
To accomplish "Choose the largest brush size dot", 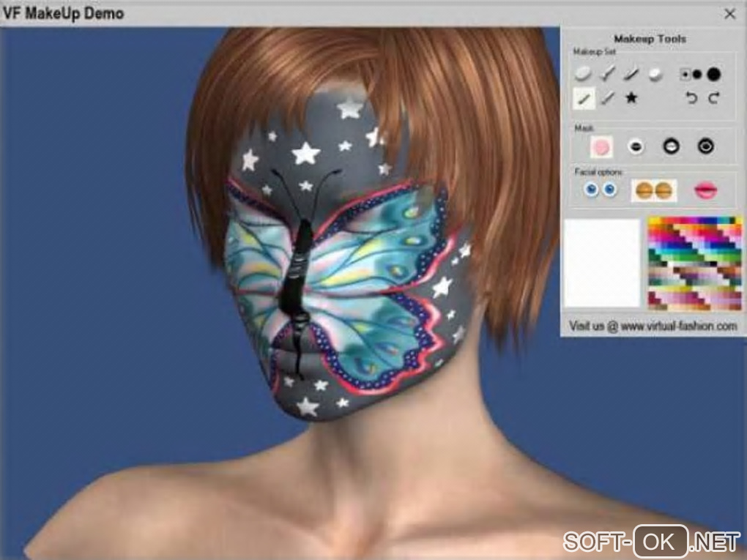I will click(713, 74).
